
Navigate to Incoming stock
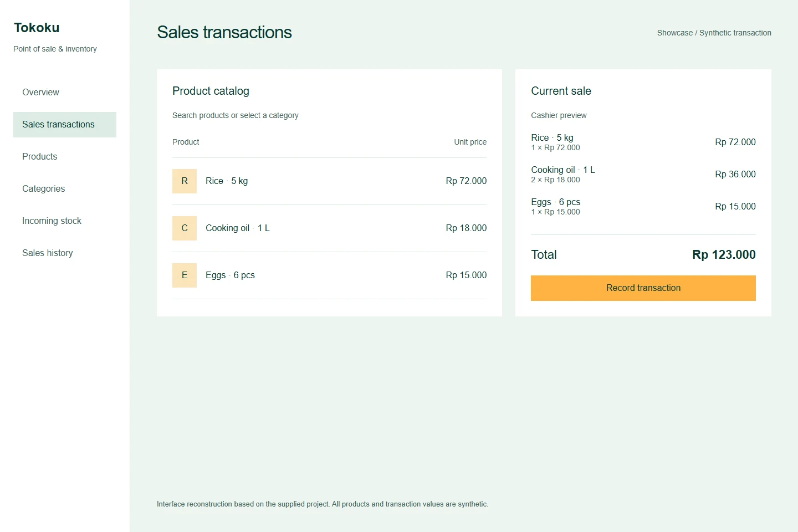pyautogui.click(x=65, y=221)
